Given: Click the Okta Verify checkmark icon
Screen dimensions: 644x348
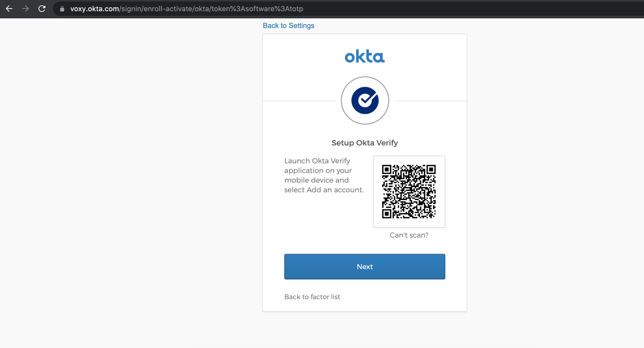Looking at the screenshot, I should click(x=365, y=100).
